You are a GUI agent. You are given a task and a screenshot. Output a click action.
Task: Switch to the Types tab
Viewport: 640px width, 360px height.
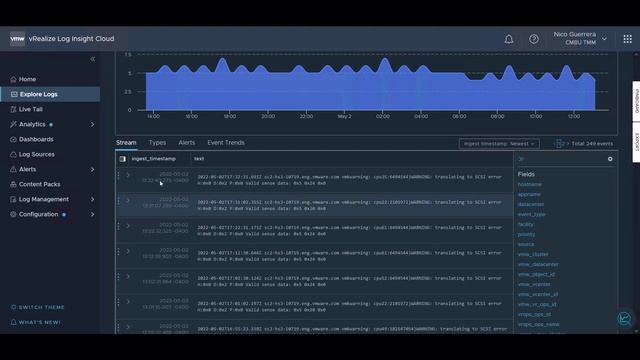point(157,142)
